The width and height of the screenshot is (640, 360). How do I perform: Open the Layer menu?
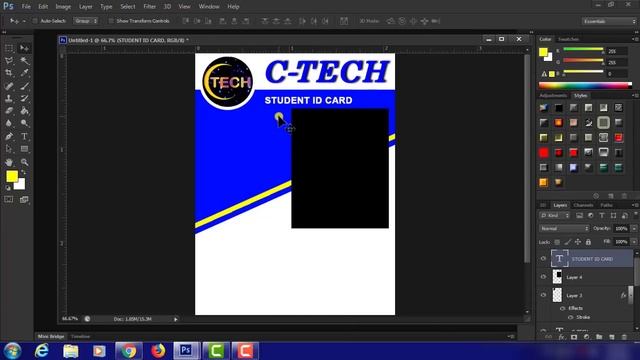coord(85,7)
